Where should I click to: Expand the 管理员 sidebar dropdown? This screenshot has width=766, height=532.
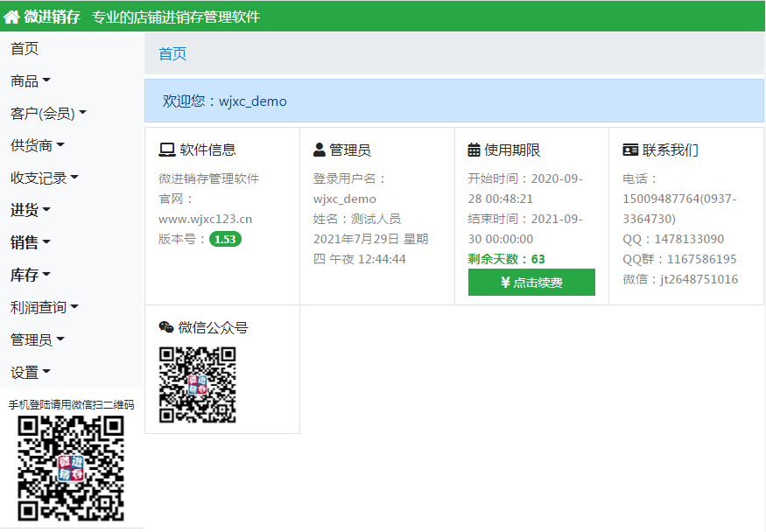point(38,339)
